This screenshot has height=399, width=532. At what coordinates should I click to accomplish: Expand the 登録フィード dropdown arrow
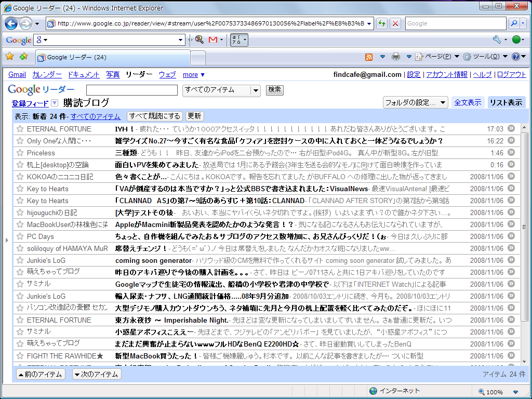click(54, 103)
